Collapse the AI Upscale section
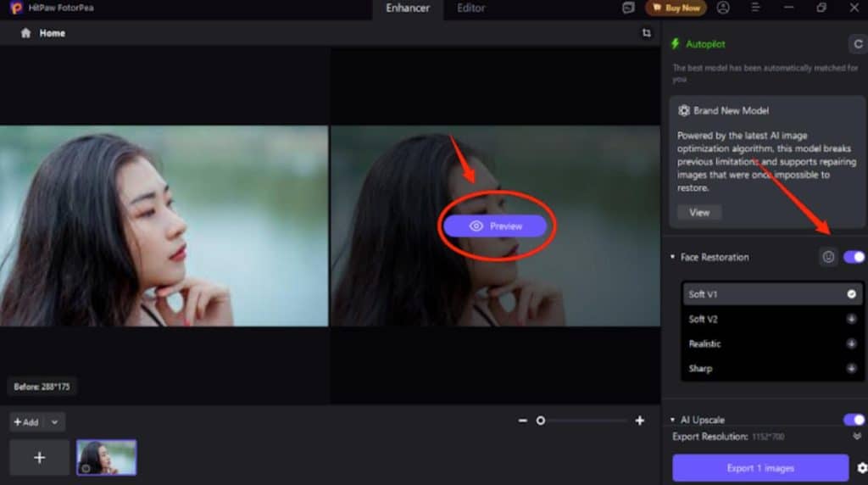Screen dimensions: 868x485 [672, 420]
